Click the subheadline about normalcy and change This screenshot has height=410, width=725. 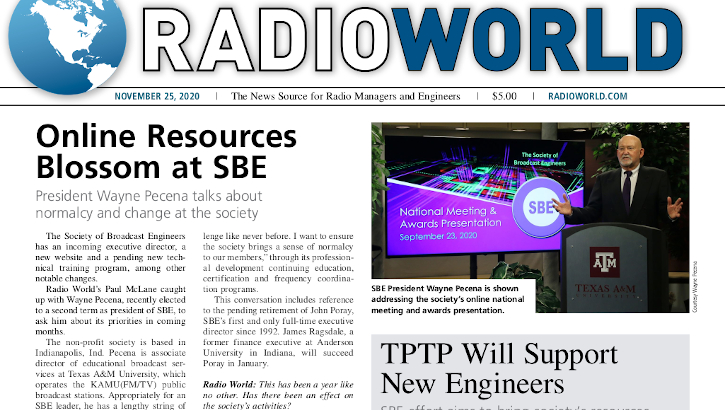[x=147, y=205]
